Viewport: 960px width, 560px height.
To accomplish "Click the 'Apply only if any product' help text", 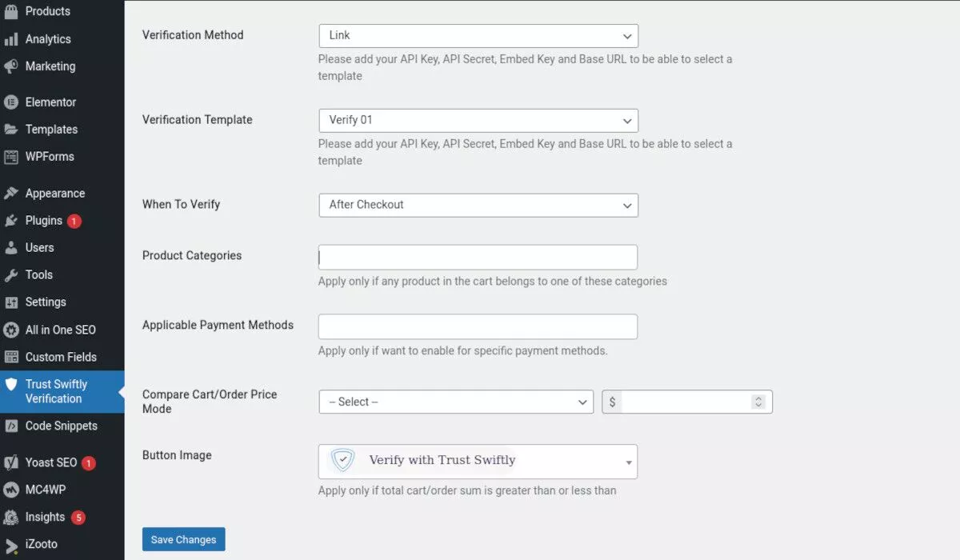I will pyautogui.click(x=493, y=282).
